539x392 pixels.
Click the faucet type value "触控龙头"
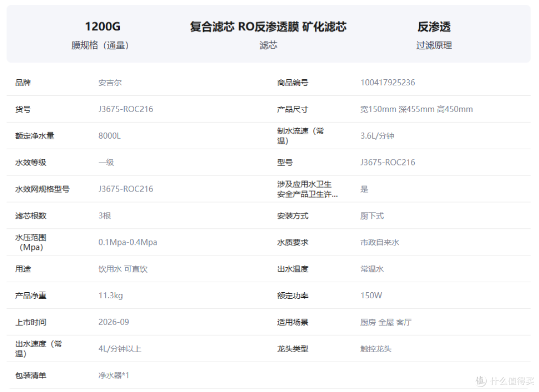[x=376, y=349]
